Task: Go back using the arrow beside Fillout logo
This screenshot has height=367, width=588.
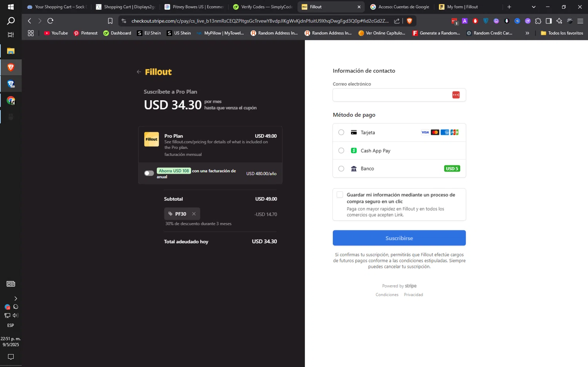Action: (x=139, y=72)
